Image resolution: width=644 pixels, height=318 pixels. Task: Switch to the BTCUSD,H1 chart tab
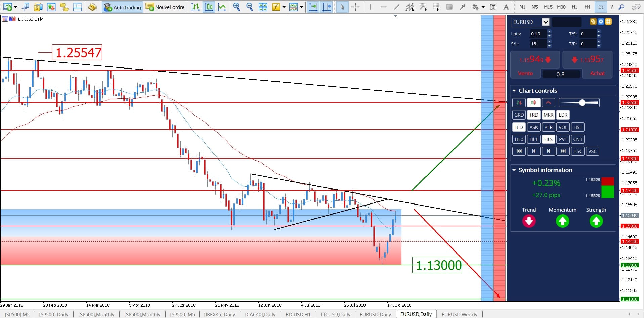(298, 314)
